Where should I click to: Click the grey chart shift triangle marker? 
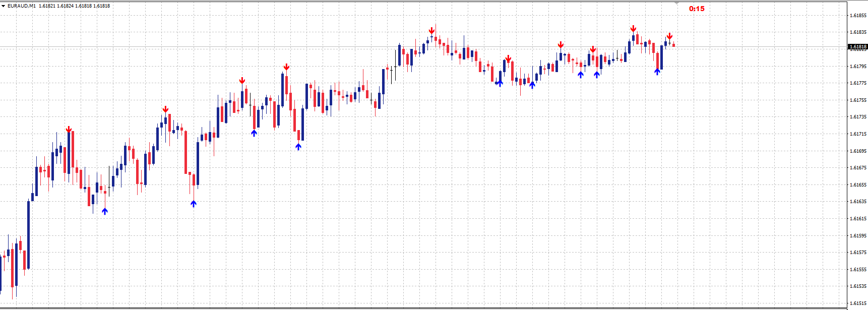pyautogui.click(x=677, y=3)
